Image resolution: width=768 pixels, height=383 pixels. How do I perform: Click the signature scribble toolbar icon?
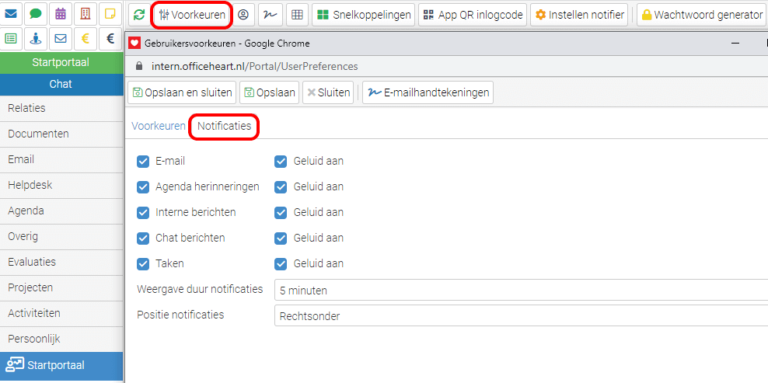(270, 15)
